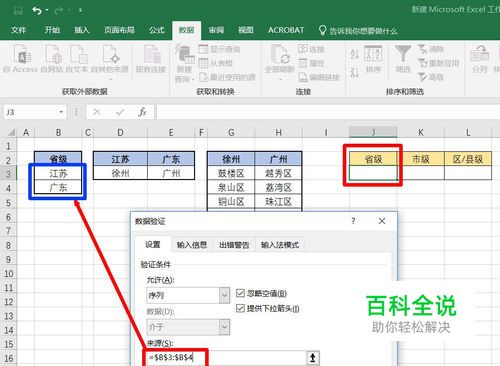Click the source field with =$B$3:$B$4
The height and width of the screenshot is (366, 500).
[x=226, y=358]
